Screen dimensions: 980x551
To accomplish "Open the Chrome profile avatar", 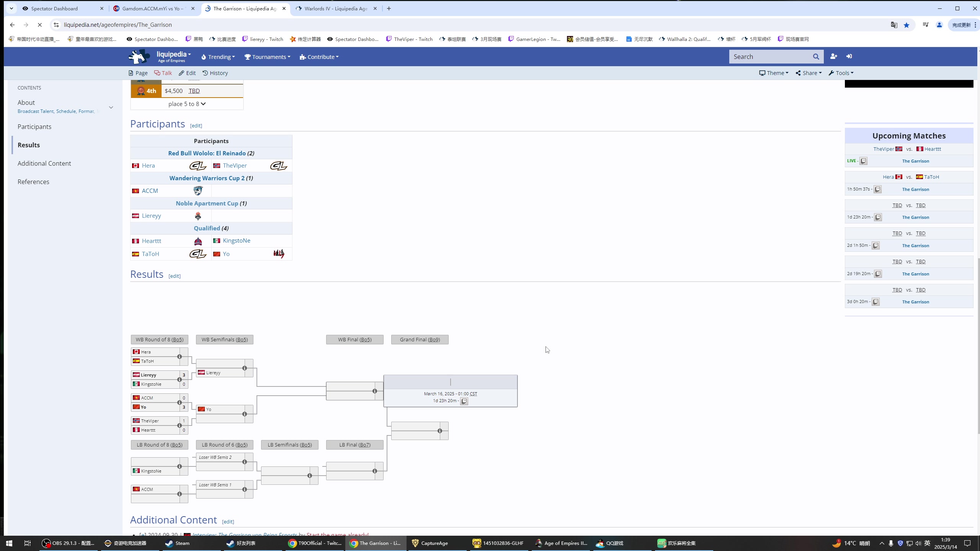I will pos(939,25).
